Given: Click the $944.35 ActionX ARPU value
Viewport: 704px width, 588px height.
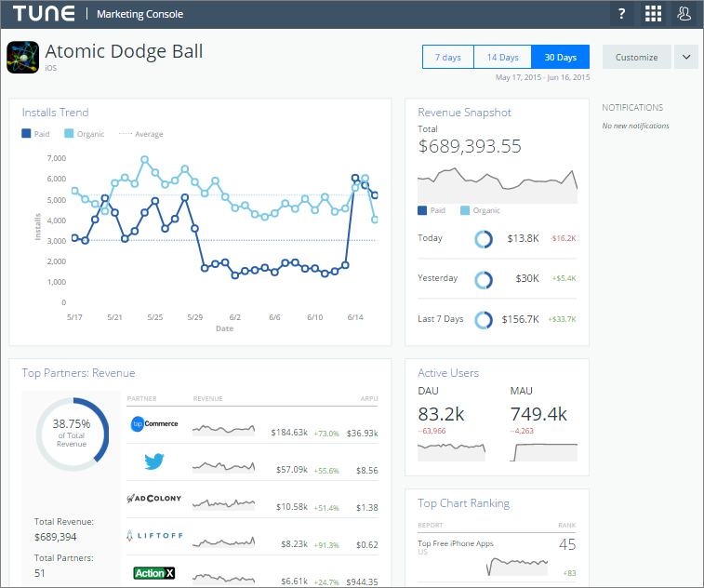Looking at the screenshot, I should pos(362,581).
